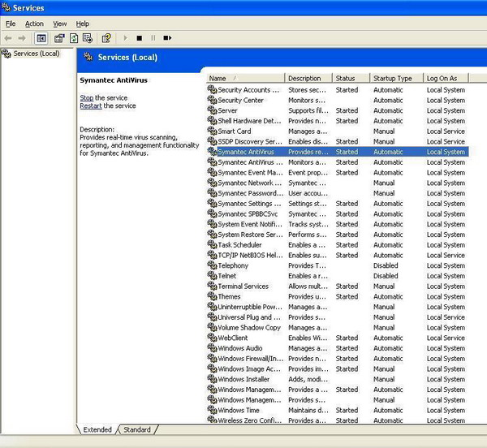Select the Symantec Event Ma... row
The height and width of the screenshot is (448, 487).
338,172
